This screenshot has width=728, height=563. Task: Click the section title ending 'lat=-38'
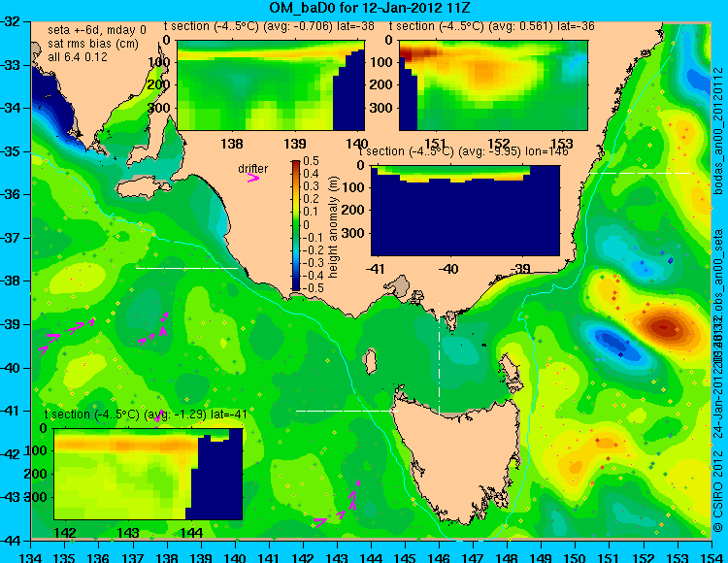click(x=269, y=26)
